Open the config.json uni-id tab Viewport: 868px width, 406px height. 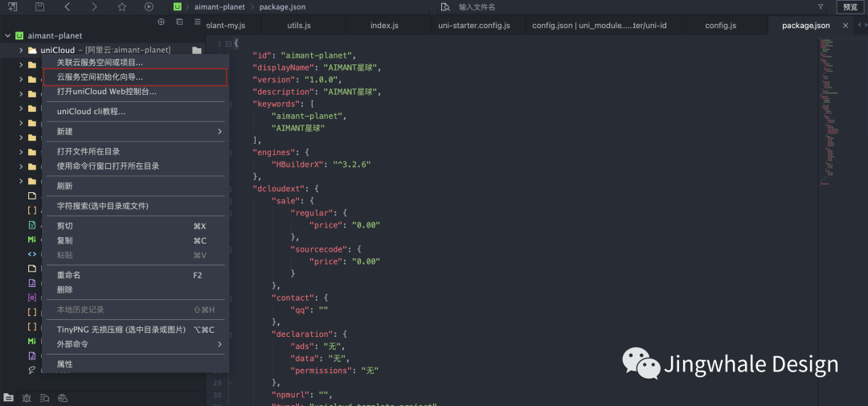click(599, 26)
